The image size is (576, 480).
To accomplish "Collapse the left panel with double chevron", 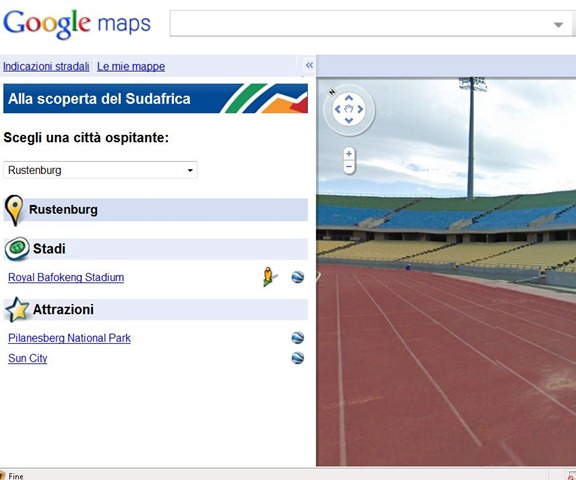I will (x=309, y=65).
